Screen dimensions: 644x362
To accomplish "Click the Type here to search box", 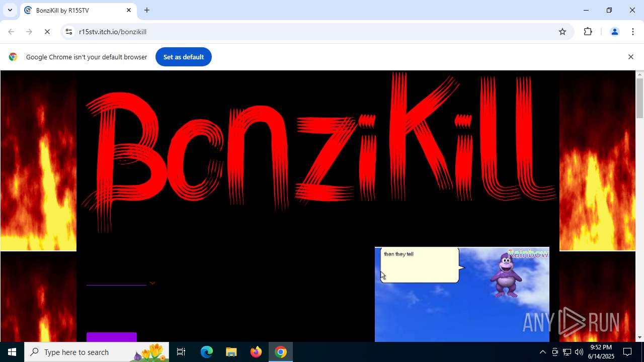I will click(x=97, y=352).
